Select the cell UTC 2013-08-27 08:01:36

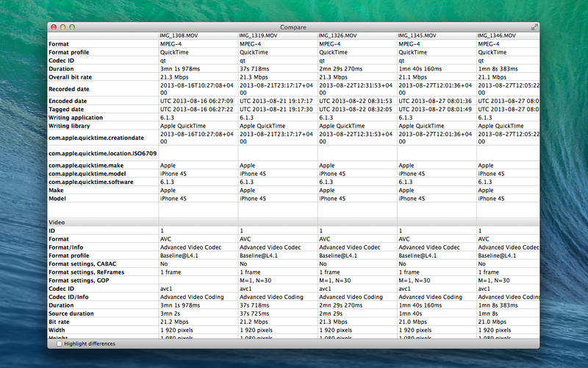pyautogui.click(x=435, y=101)
